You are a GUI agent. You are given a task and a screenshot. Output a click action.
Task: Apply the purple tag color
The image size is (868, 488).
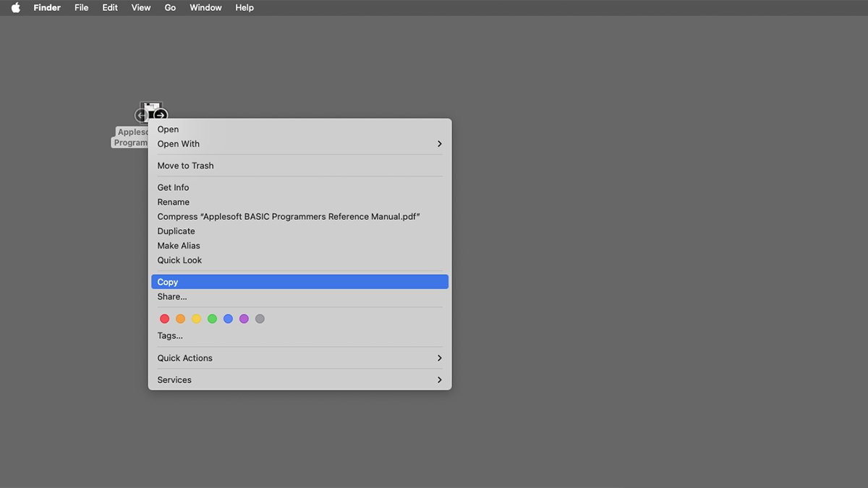click(x=244, y=319)
